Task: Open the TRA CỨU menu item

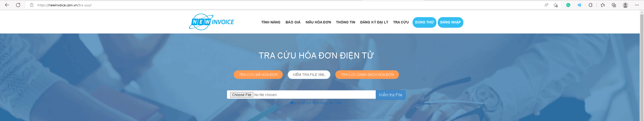Action: pyautogui.click(x=401, y=22)
